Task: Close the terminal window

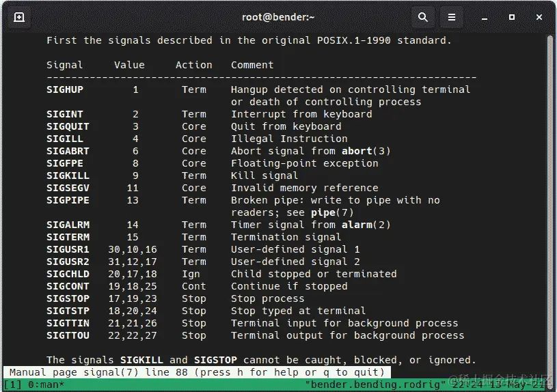Action: tap(539, 17)
